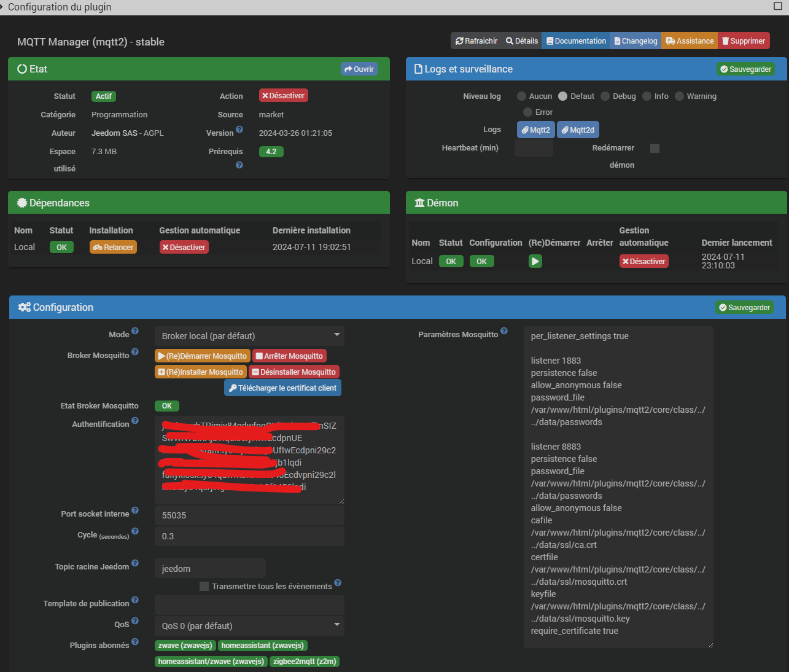
Task: Click into the Authentification text area
Action: (x=249, y=459)
